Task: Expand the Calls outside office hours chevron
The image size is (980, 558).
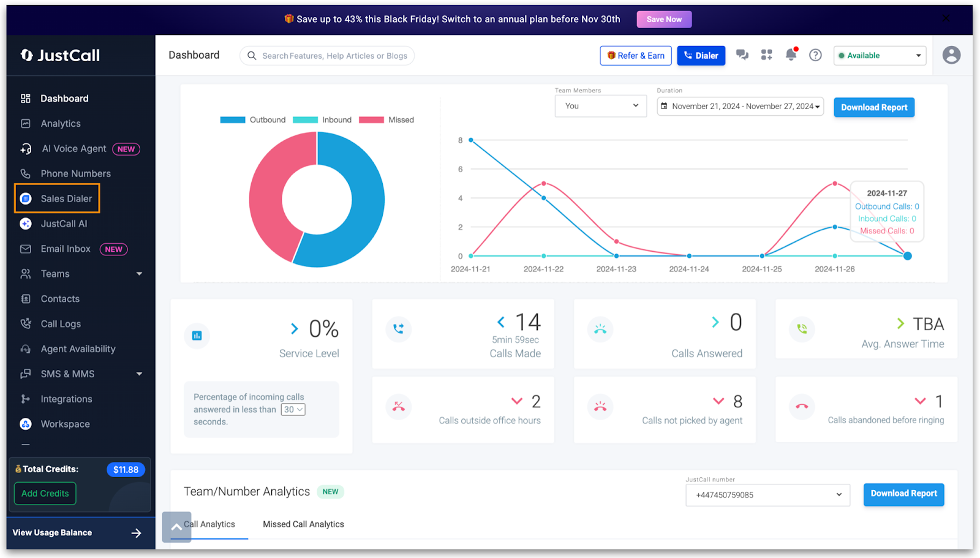Action: point(517,401)
